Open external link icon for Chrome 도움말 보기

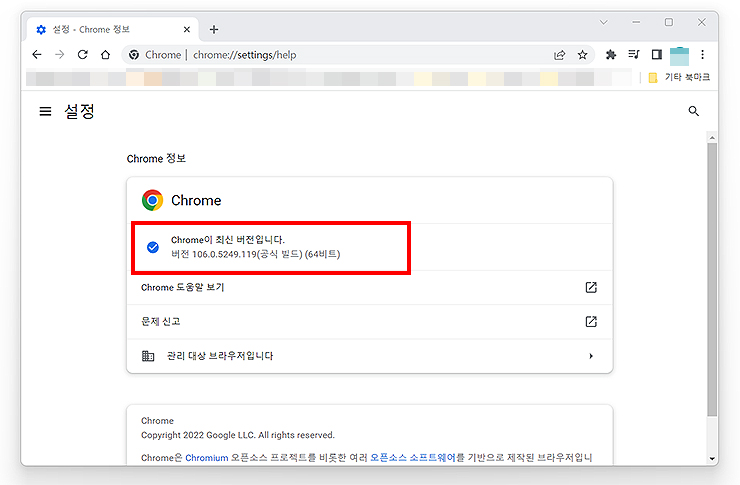pos(591,287)
